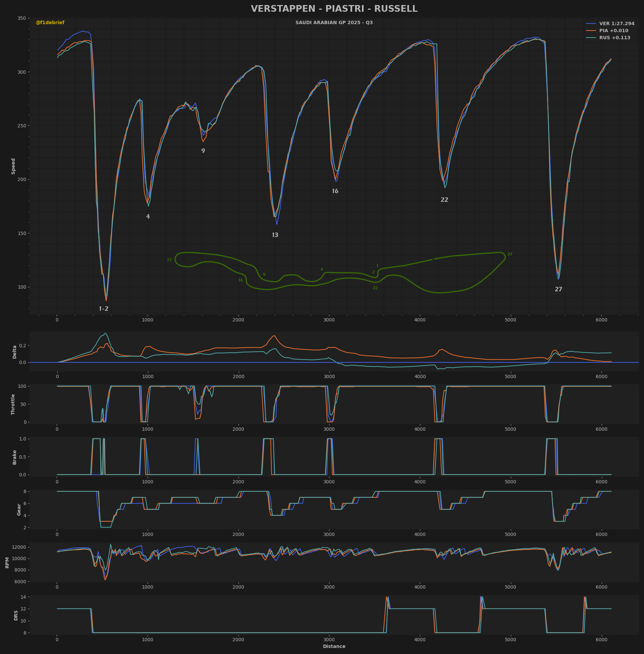The width and height of the screenshot is (644, 654).
Task: Click the 6000 tick on the RPM y-axis
Action: pyautogui.click(x=21, y=582)
